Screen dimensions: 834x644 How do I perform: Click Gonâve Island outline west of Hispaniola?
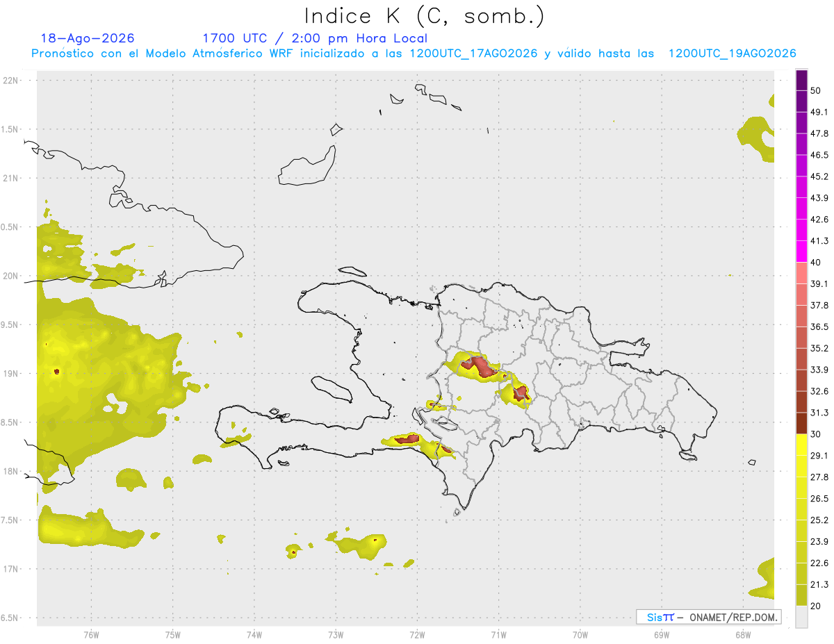click(x=332, y=388)
